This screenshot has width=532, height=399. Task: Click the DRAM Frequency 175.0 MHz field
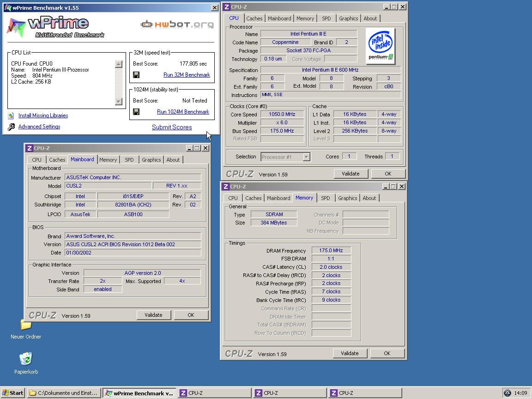[x=331, y=250]
